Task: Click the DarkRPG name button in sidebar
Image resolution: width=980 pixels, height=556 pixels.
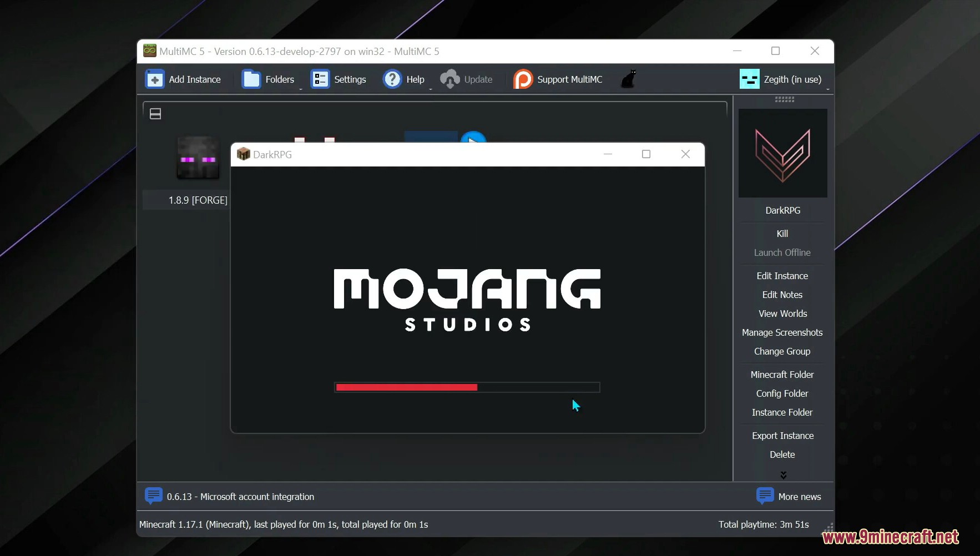Action: tap(782, 210)
